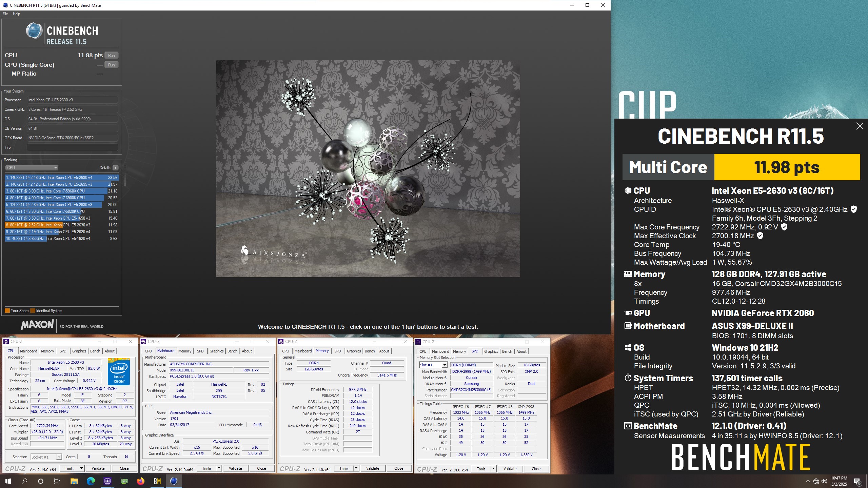868x488 pixels.
Task: Close BenchMate result overlay with X
Action: pyautogui.click(x=860, y=126)
